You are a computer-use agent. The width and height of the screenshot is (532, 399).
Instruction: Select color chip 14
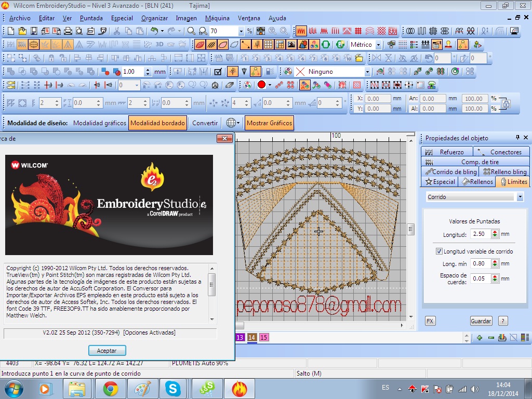pyautogui.click(x=252, y=337)
